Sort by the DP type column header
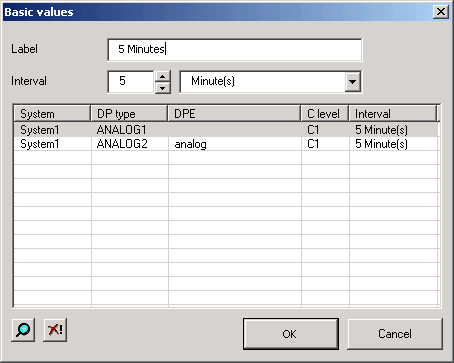The width and height of the screenshot is (454, 363). click(x=129, y=114)
